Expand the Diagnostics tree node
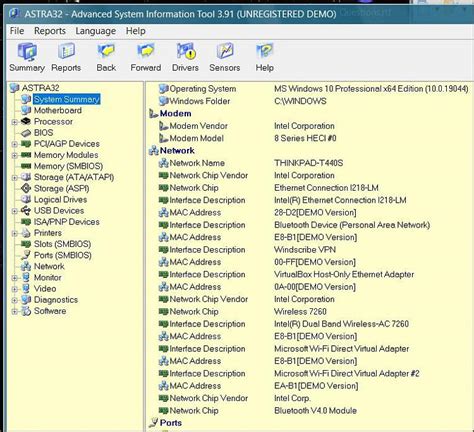The width and height of the screenshot is (474, 432). pos(14,300)
